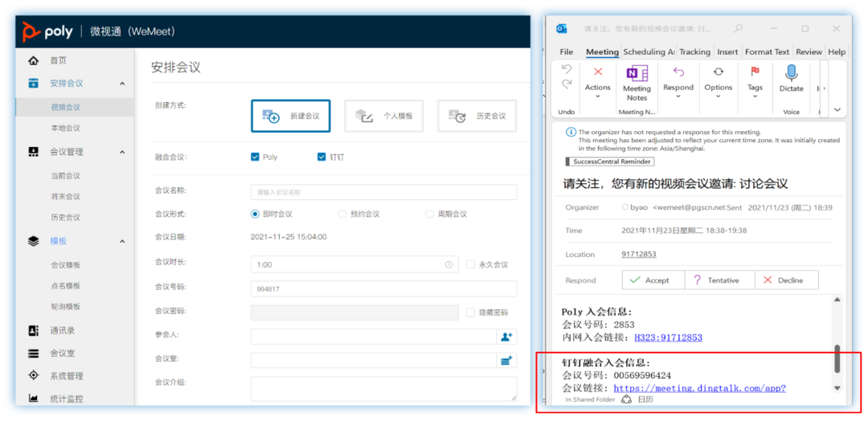Click the 个人模板 creation button
Viewport: 868px width, 421px height.
click(x=383, y=116)
